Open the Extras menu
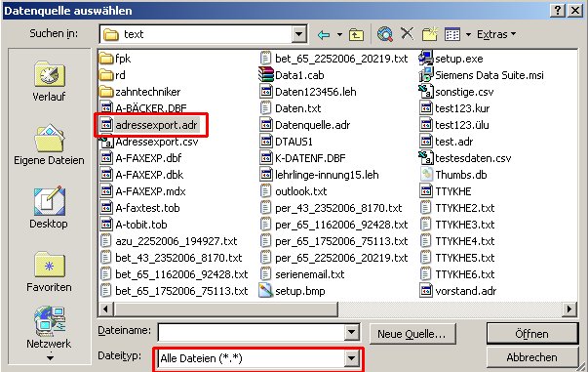Screen dimensions: 588x372 pyautogui.click(x=496, y=34)
